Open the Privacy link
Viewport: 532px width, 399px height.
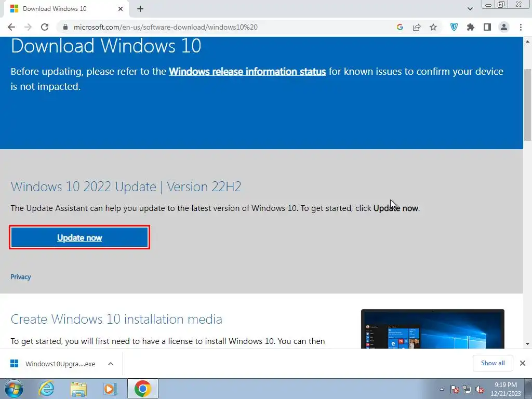(21, 277)
